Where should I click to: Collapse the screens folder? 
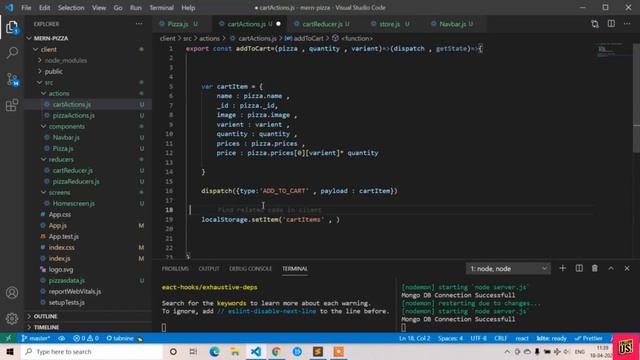[59, 192]
